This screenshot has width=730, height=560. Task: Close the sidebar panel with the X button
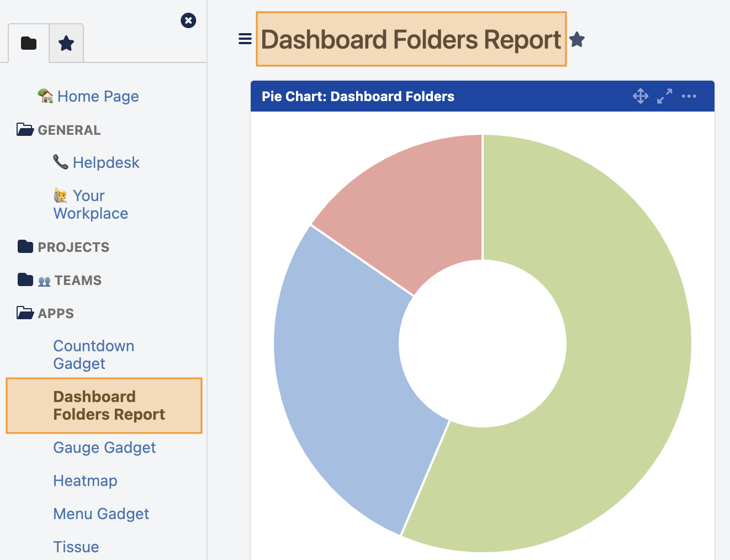coord(188,20)
